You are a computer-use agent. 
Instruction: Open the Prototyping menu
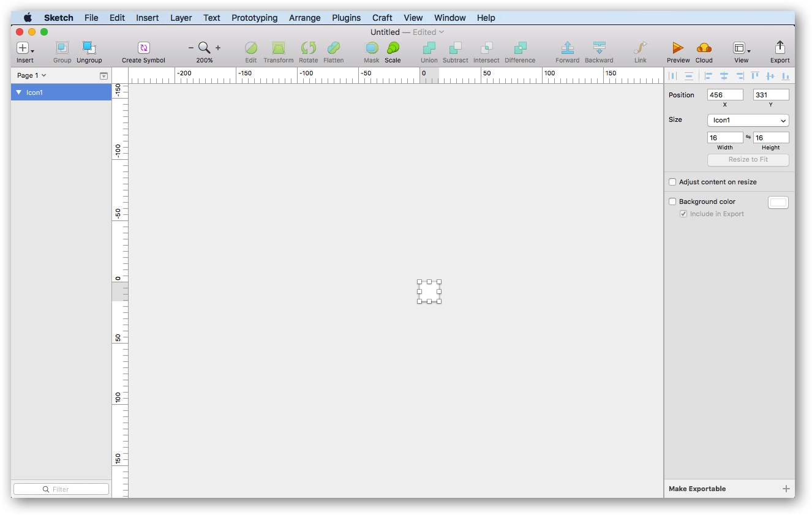(x=254, y=18)
